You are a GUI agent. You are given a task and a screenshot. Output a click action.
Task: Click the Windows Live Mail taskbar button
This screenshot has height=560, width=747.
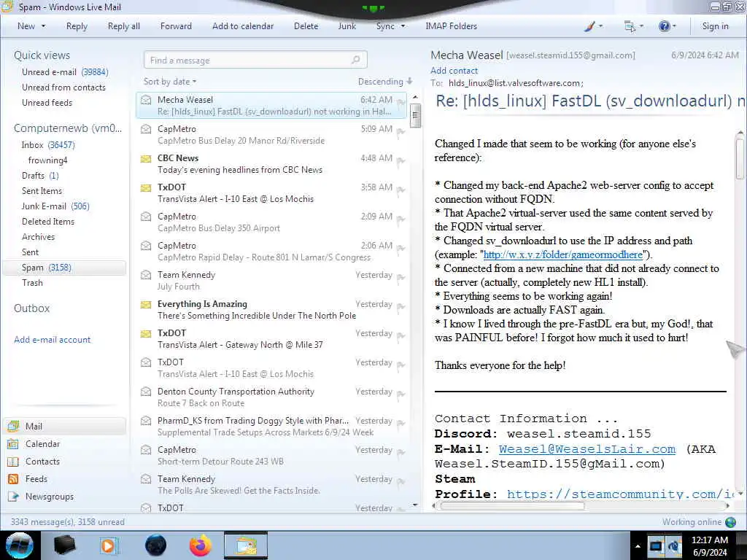point(246,545)
